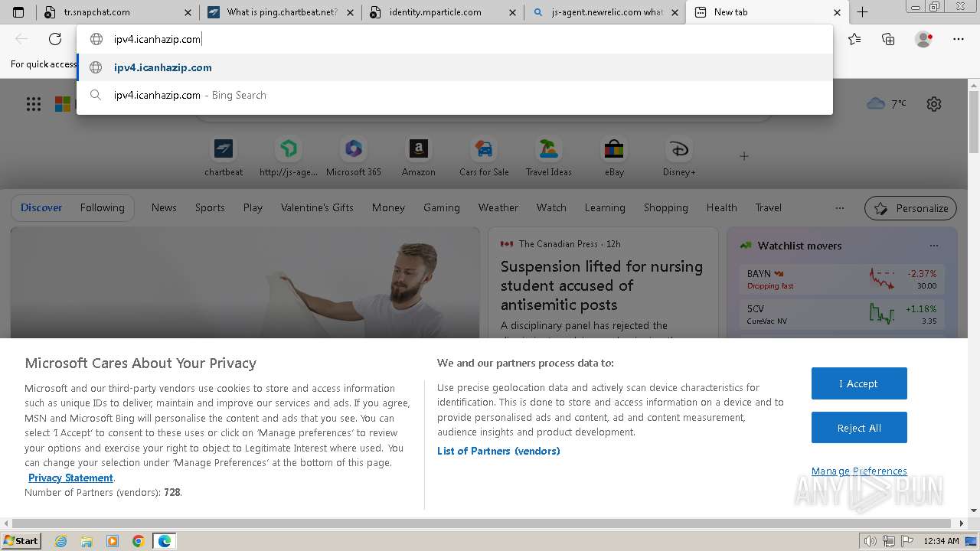The image size is (980, 551).
Task: Open the Privacy Statement link
Action: pyautogui.click(x=70, y=478)
